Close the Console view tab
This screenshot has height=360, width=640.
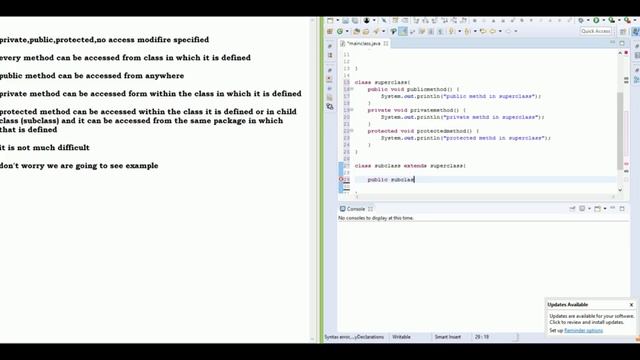[x=370, y=209]
